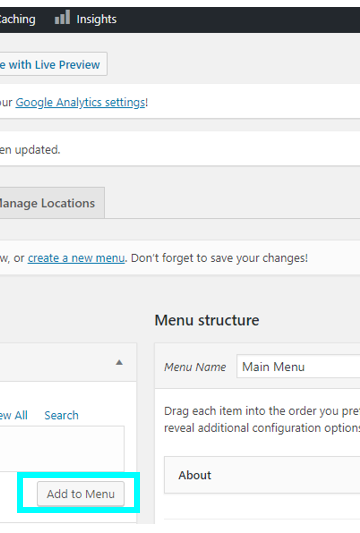This screenshot has width=360, height=533.
Task: Open the Caching admin bar menu
Action: [x=17, y=19]
